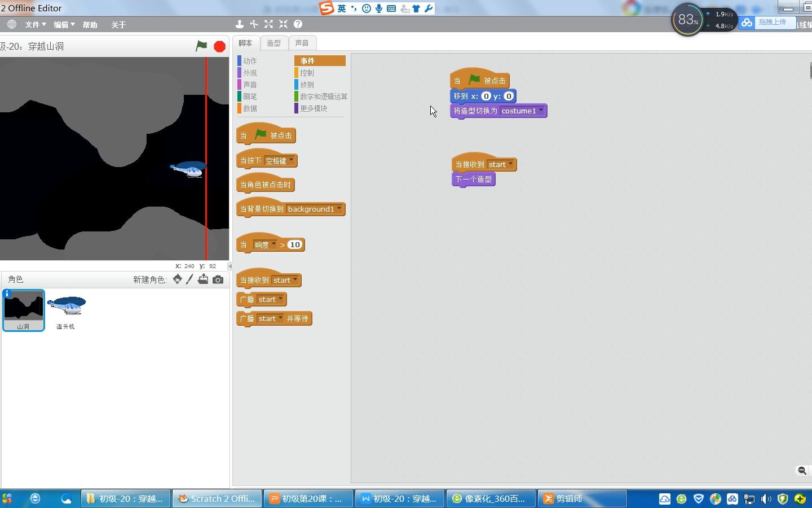812x508 pixels.
Task: Switch to the 造型 tab
Action: [273, 43]
